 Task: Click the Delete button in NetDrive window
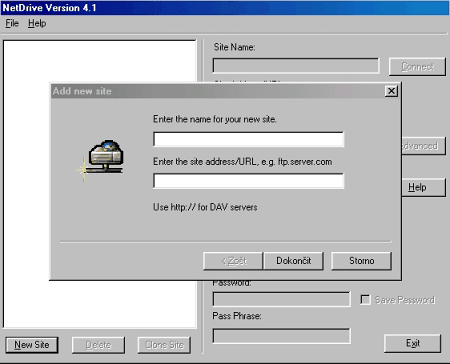[x=98, y=345]
